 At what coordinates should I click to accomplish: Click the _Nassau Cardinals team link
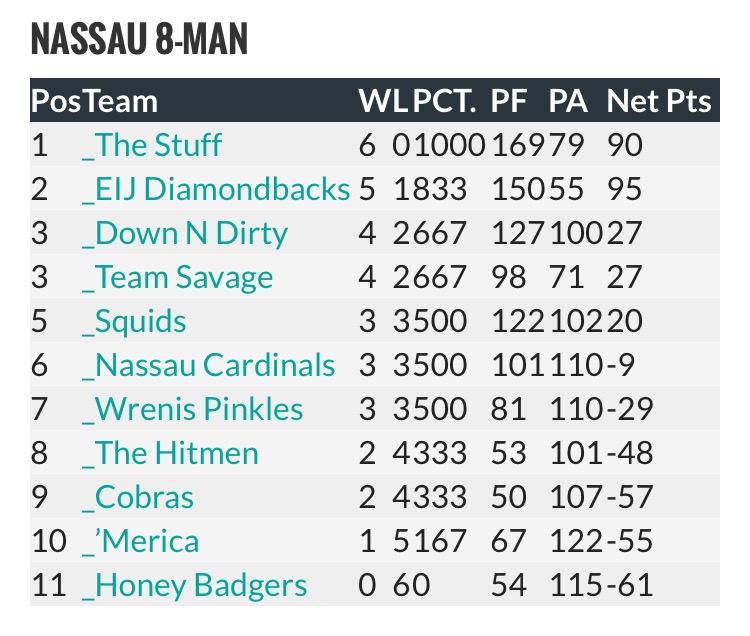point(209,365)
